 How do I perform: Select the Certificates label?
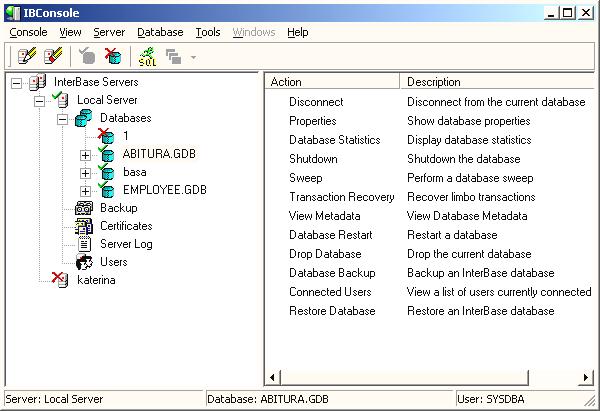126,226
